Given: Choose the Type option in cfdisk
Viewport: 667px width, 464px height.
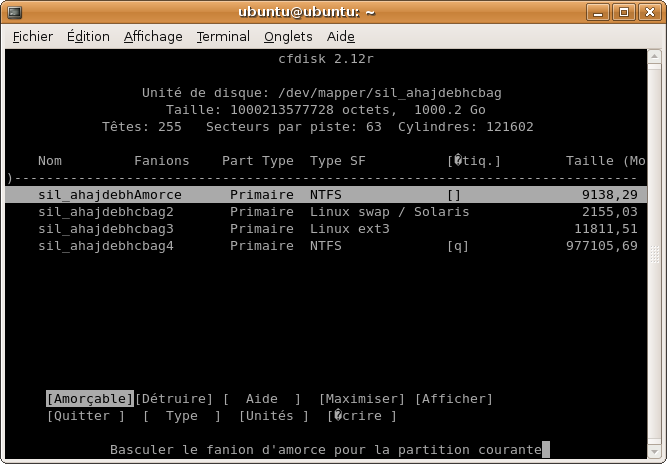Looking at the screenshot, I should click(182, 416).
